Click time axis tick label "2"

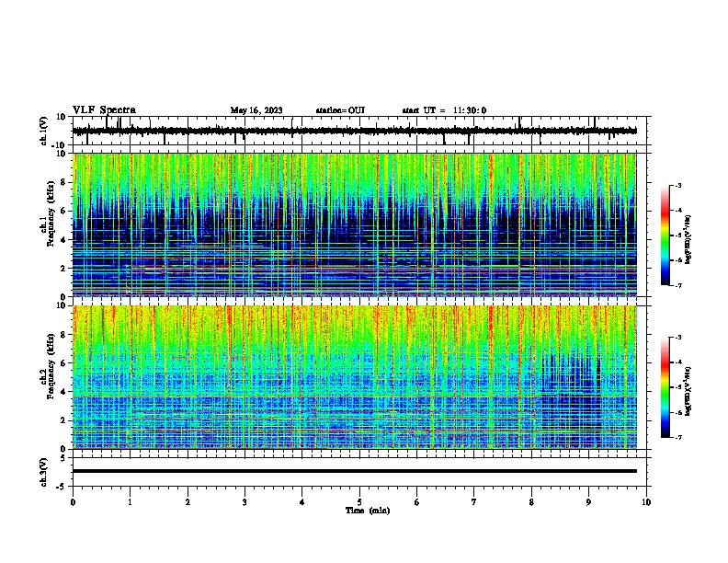(188, 502)
